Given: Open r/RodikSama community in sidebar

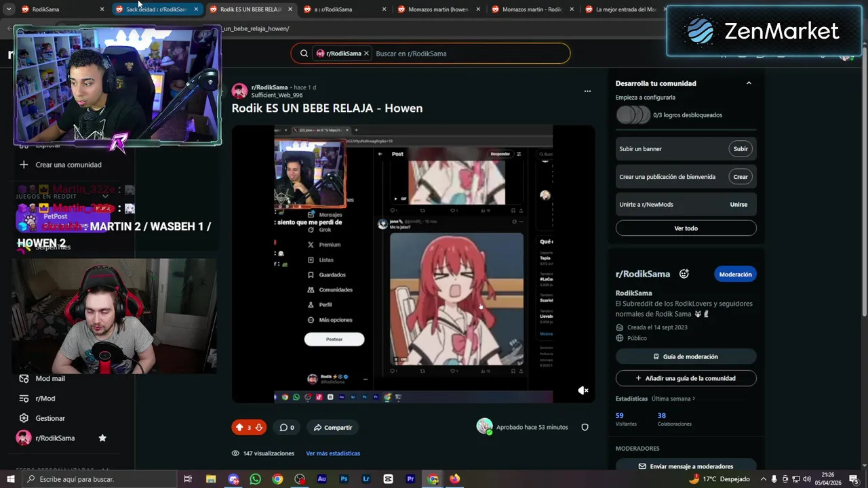Looking at the screenshot, I should pyautogui.click(x=54, y=438).
